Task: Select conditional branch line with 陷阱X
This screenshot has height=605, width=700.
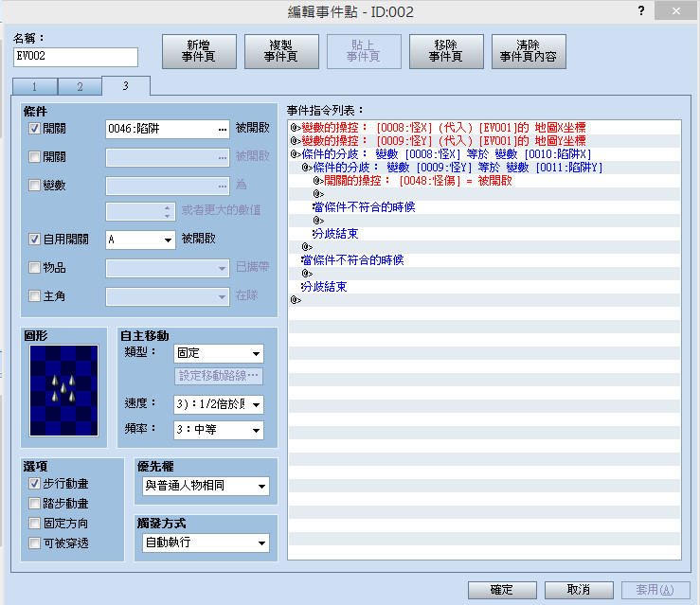Action: pyautogui.click(x=484, y=154)
